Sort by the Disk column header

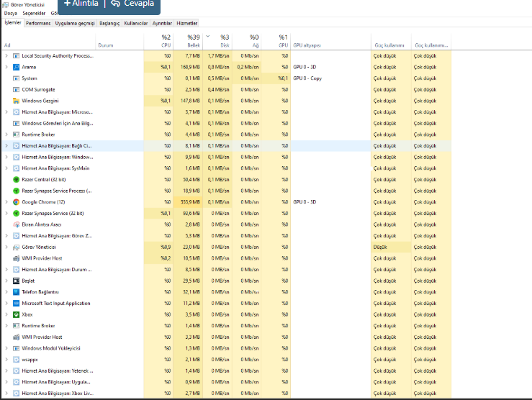coord(217,41)
